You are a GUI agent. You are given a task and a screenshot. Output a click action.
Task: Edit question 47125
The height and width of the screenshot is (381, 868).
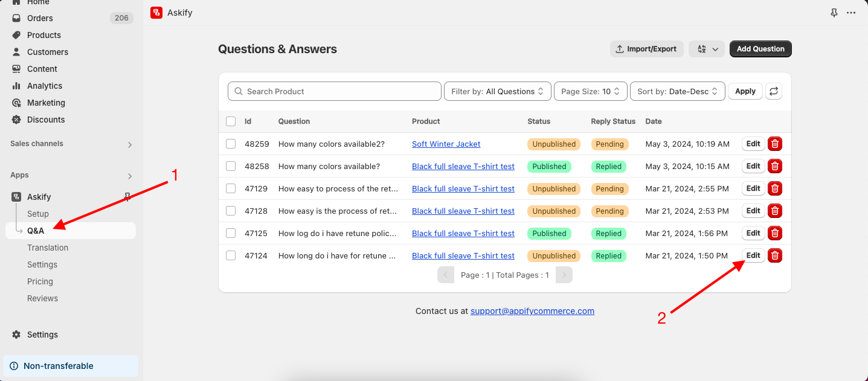coord(753,233)
